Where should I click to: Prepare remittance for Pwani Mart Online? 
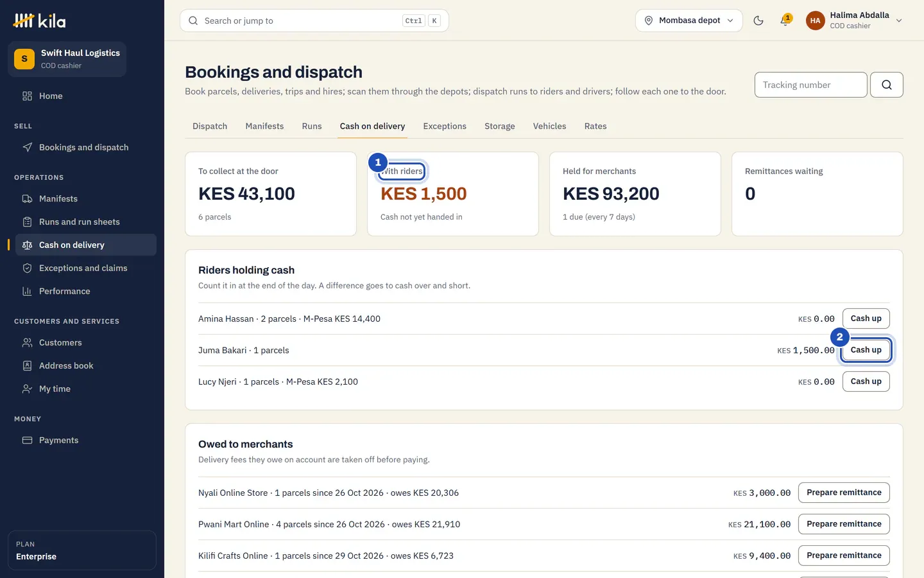click(x=844, y=524)
